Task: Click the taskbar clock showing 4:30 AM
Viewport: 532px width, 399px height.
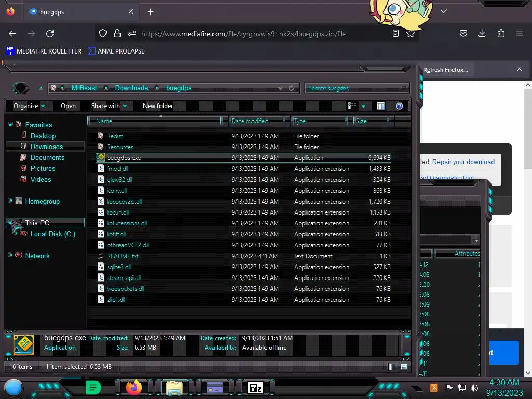Action: 504,382
